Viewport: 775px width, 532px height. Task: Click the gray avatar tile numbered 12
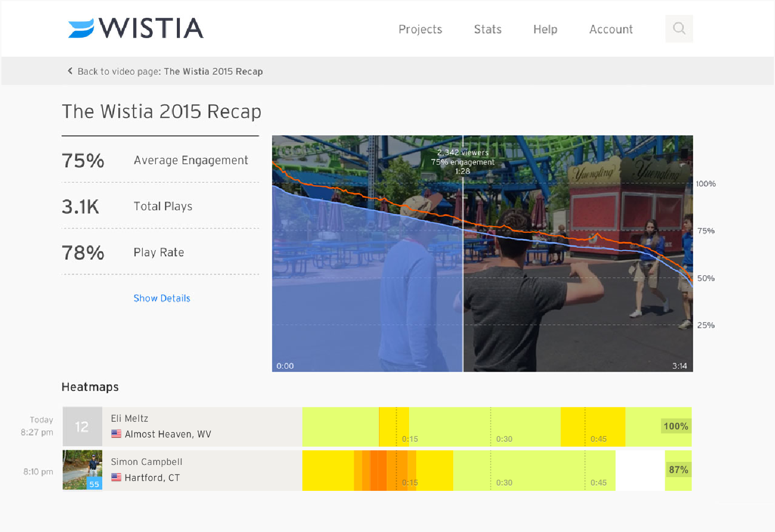coord(82,427)
